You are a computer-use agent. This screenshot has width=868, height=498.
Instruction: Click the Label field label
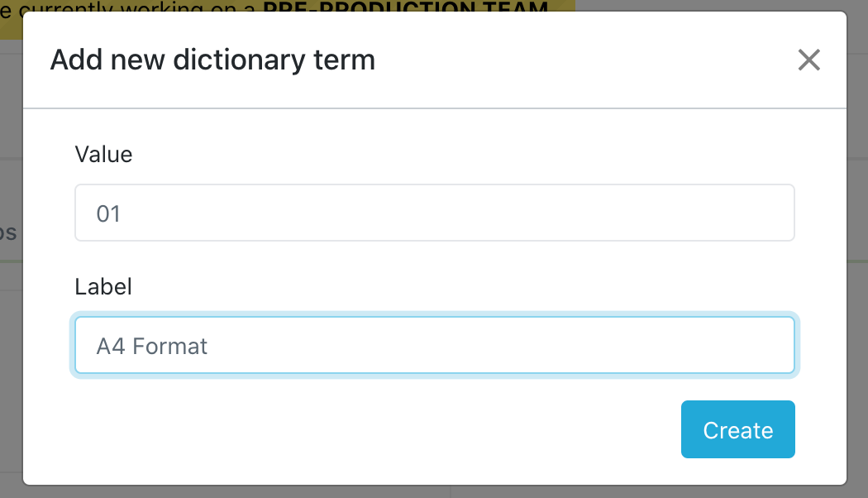(x=104, y=286)
